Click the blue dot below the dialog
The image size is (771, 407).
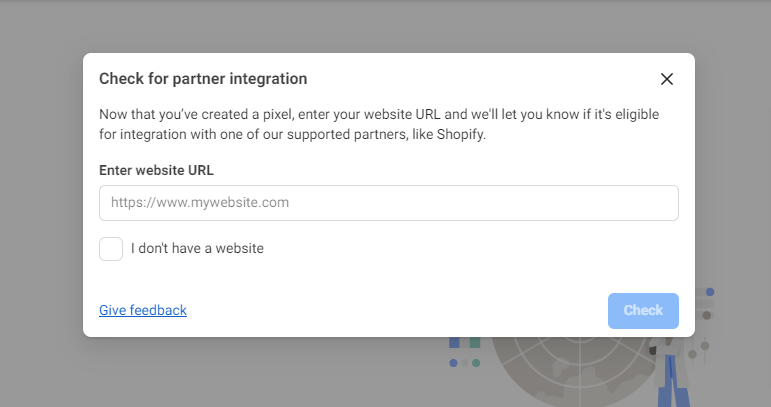click(453, 363)
